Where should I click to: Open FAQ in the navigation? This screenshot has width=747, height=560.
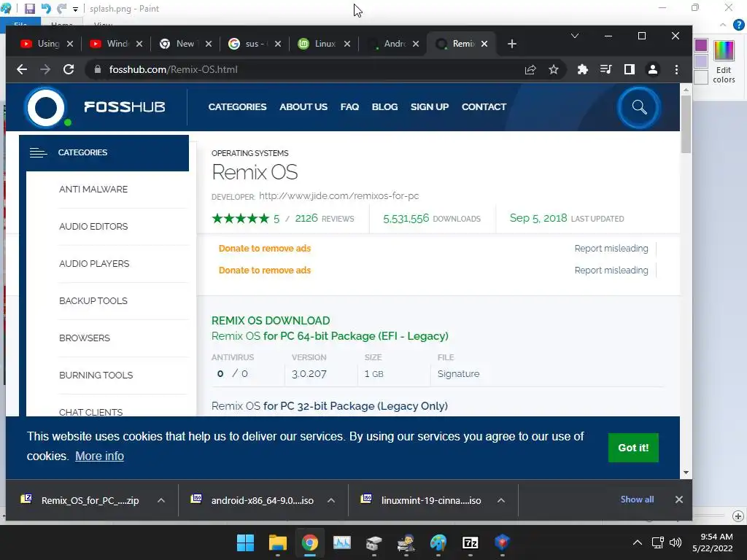point(349,107)
